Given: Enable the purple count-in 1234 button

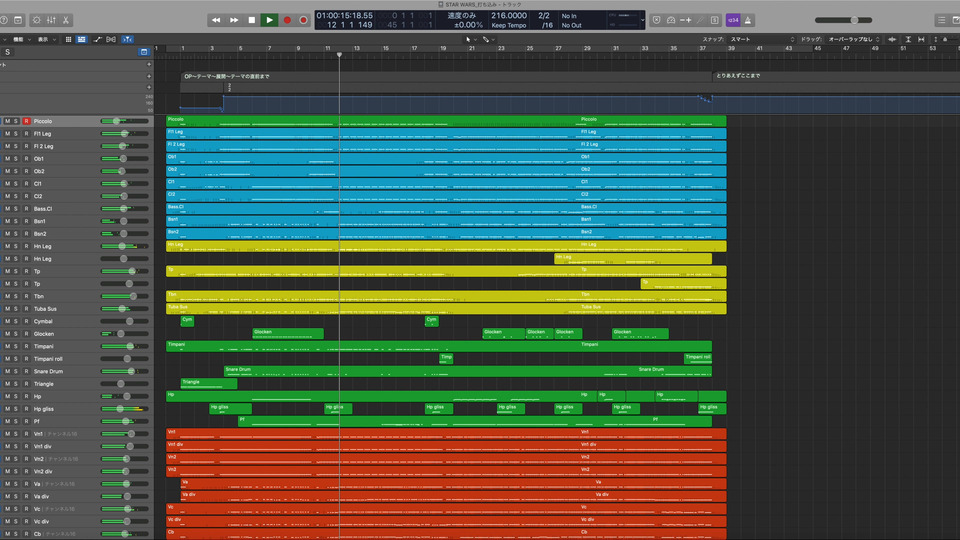Looking at the screenshot, I should [733, 20].
